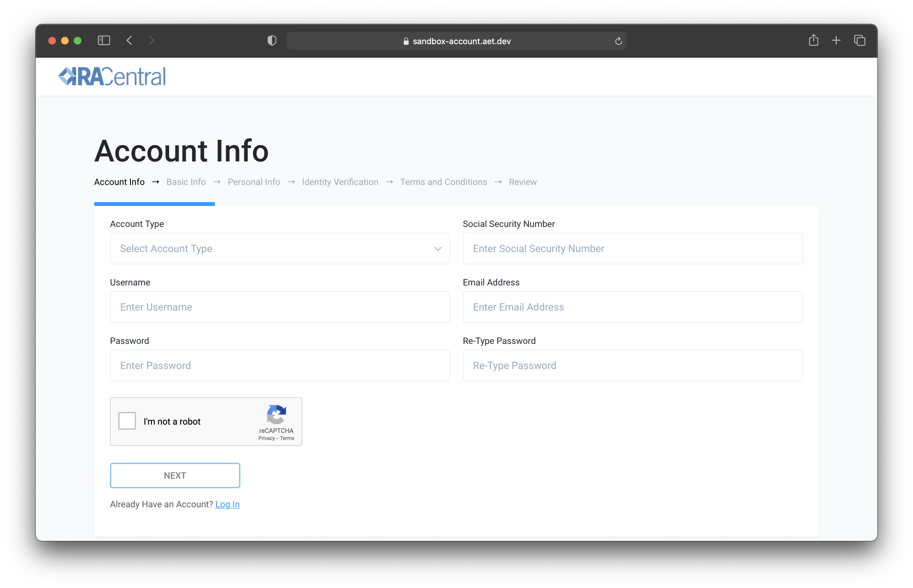Follow the Log In link
The width and height of the screenshot is (913, 588).
[x=227, y=504]
